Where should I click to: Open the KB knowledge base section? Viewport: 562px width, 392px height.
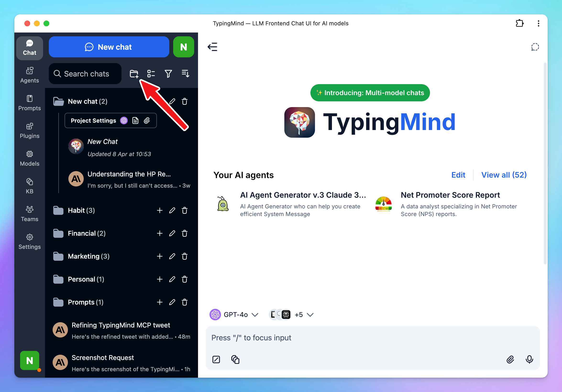click(29, 186)
